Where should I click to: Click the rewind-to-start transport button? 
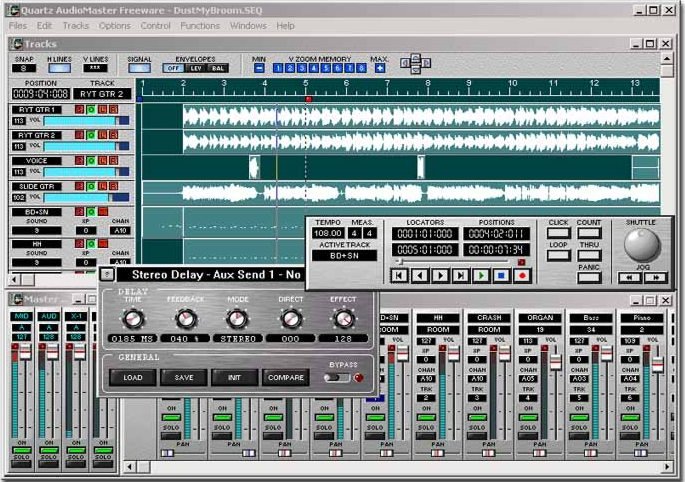click(399, 276)
